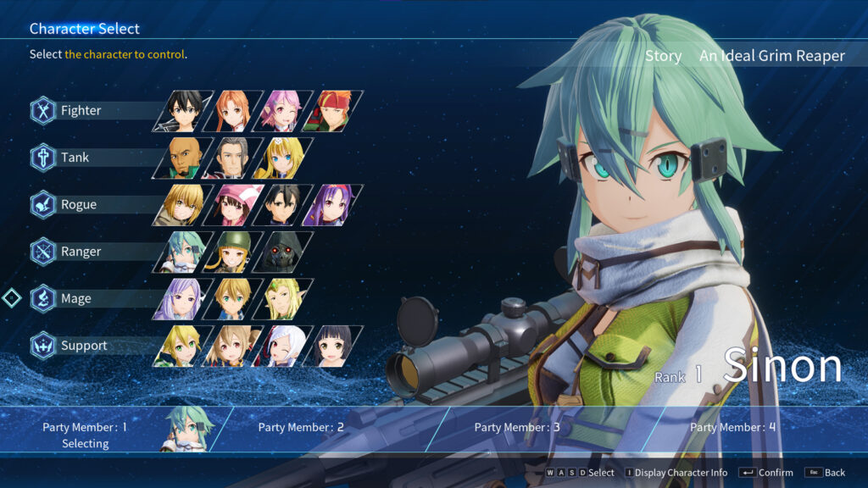Viewport: 868px width, 488px height.
Task: Choose the gray-haired older Tank portrait
Action: [x=232, y=158]
